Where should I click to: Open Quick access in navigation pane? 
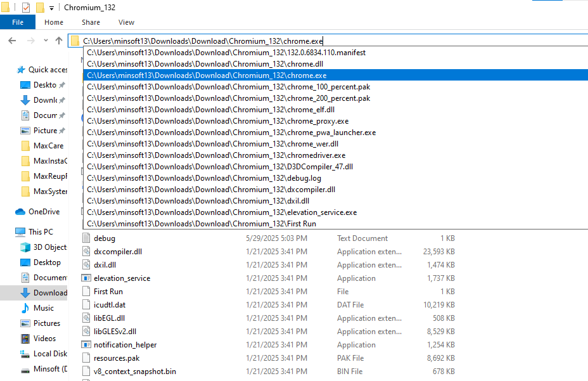[x=41, y=70]
